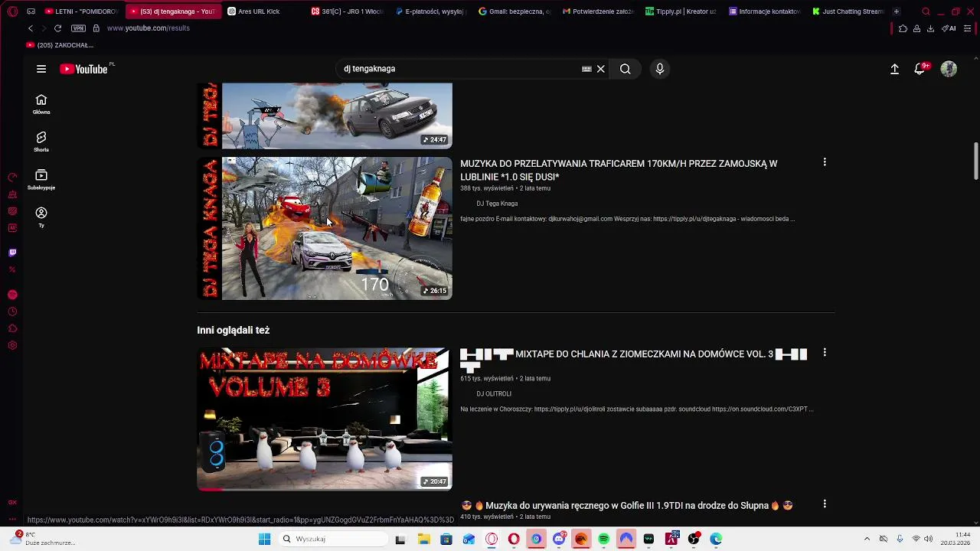Screen dimensions: 980x551
Task: Clear the search query with the X
Action: point(601,69)
